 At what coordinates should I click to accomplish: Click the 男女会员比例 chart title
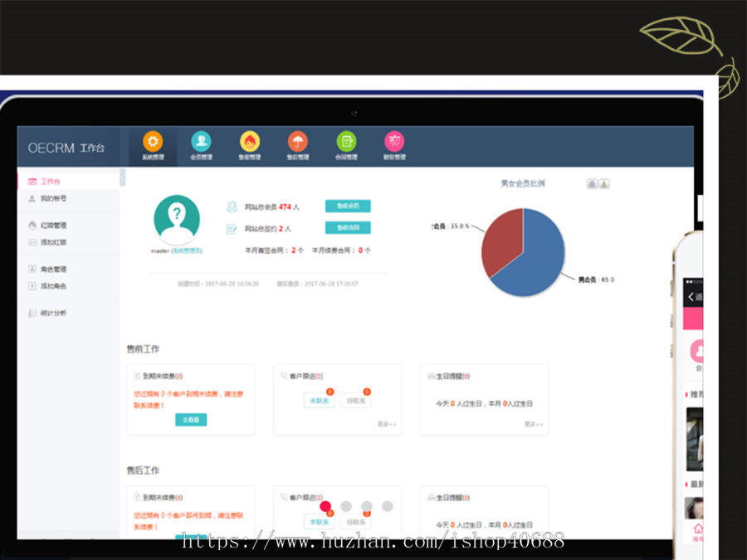click(523, 184)
